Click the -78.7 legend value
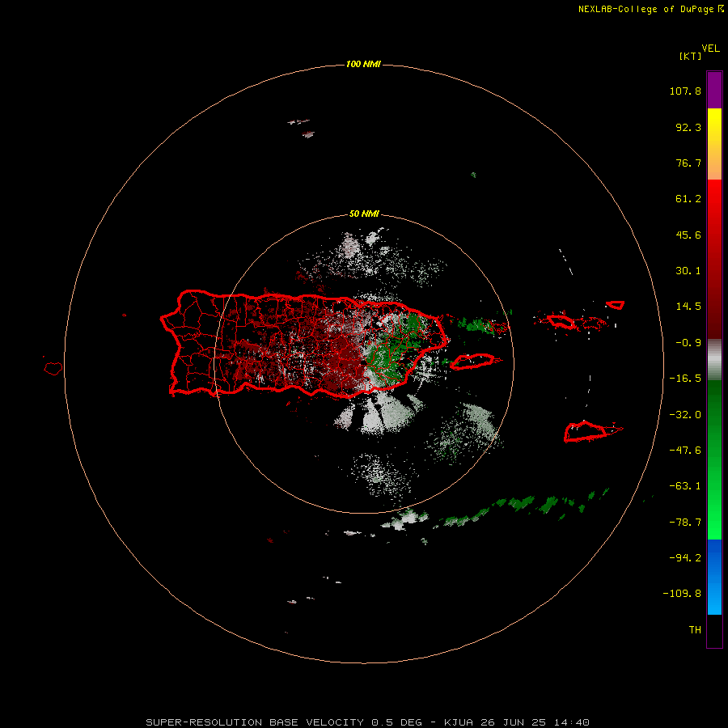Screen dimensions: 728x728 point(685,523)
